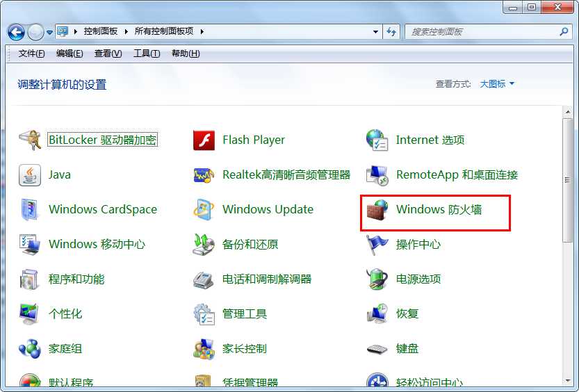Expand the arrow after 所有控制面板项 breadcrumb

point(202,32)
